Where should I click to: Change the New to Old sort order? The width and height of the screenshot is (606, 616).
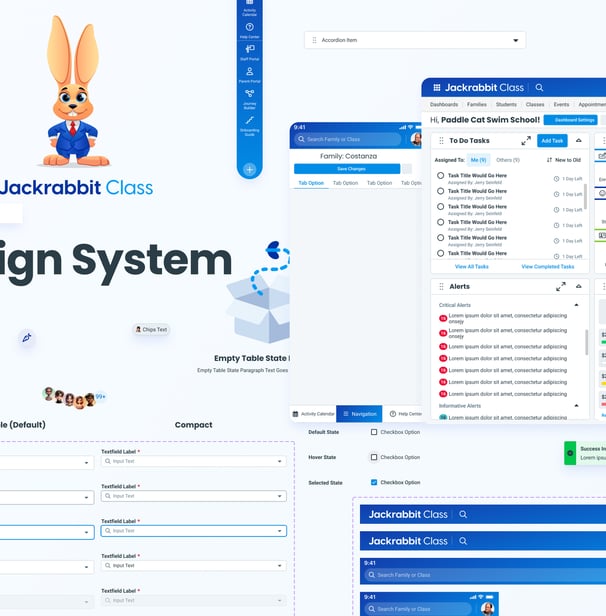pyautogui.click(x=564, y=160)
